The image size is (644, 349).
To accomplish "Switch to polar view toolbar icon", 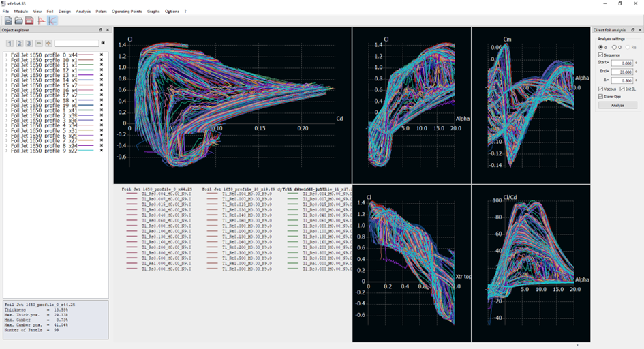I will click(x=52, y=20).
